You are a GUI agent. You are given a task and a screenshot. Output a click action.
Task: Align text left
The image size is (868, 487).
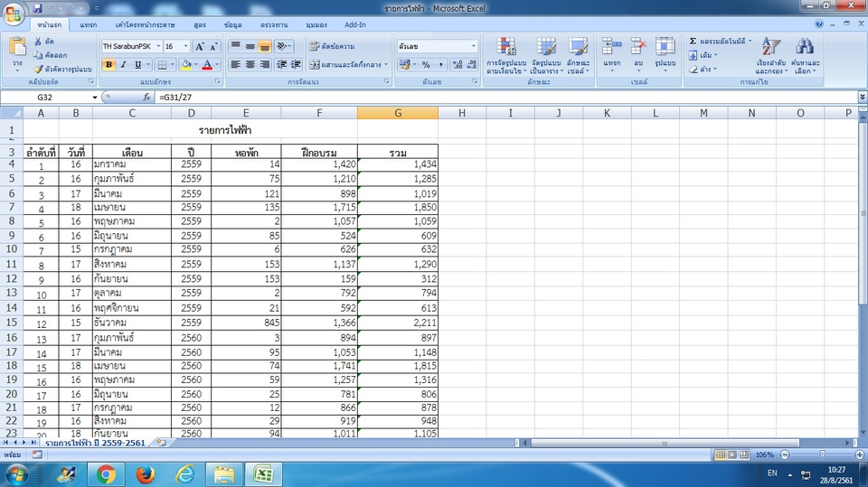pyautogui.click(x=235, y=65)
